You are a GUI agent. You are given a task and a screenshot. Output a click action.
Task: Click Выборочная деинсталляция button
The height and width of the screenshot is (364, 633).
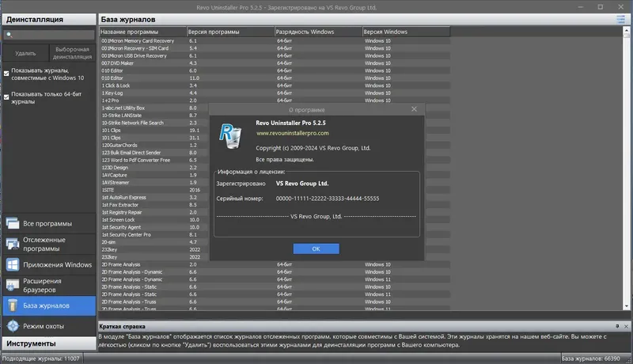[72, 53]
